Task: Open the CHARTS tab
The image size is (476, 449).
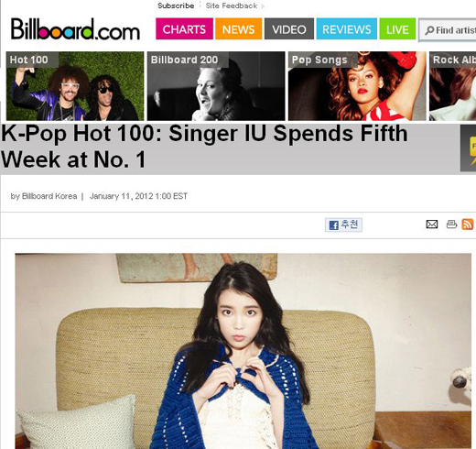Action: [x=184, y=29]
